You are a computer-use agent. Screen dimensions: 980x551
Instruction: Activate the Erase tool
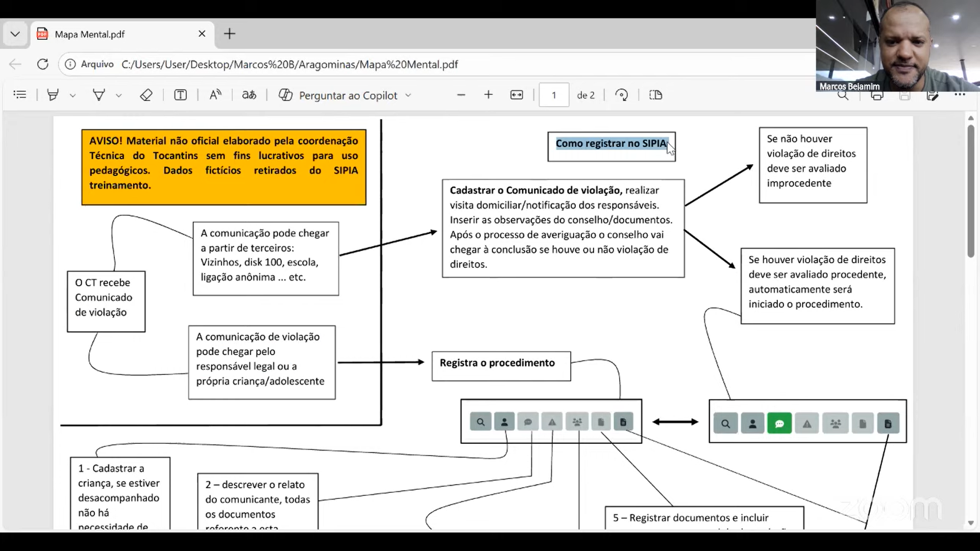(x=146, y=95)
